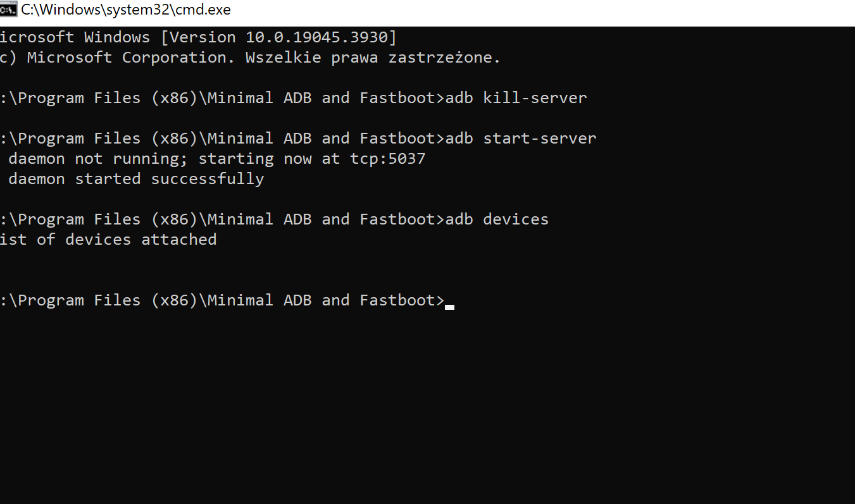Click the "Wszelkie prawa zastrzeżone" text
The width and height of the screenshot is (855, 504).
[372, 58]
